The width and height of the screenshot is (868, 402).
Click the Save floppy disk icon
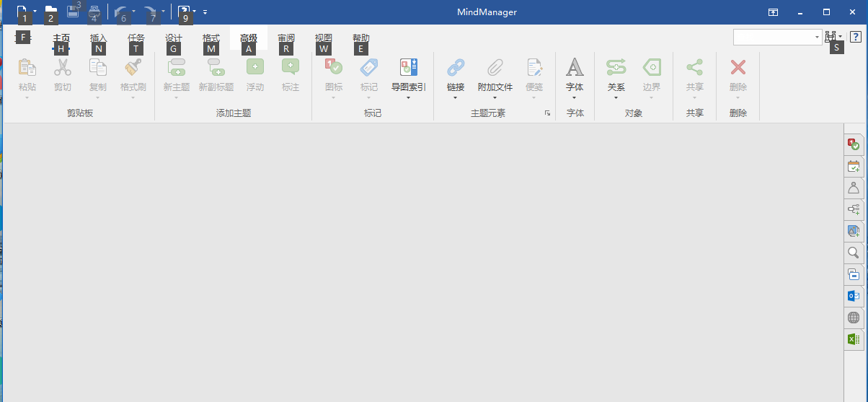(x=73, y=12)
